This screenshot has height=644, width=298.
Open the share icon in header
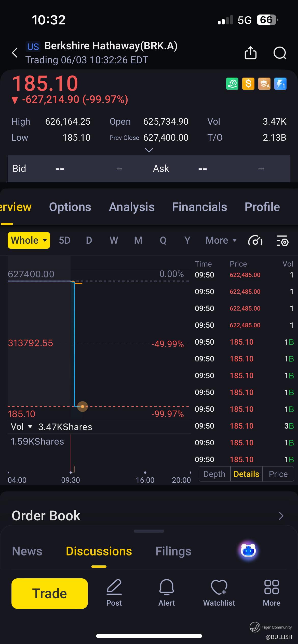[x=251, y=53]
